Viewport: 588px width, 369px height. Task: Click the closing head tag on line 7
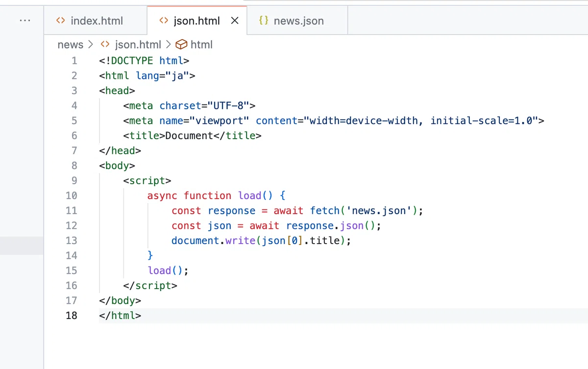point(120,150)
